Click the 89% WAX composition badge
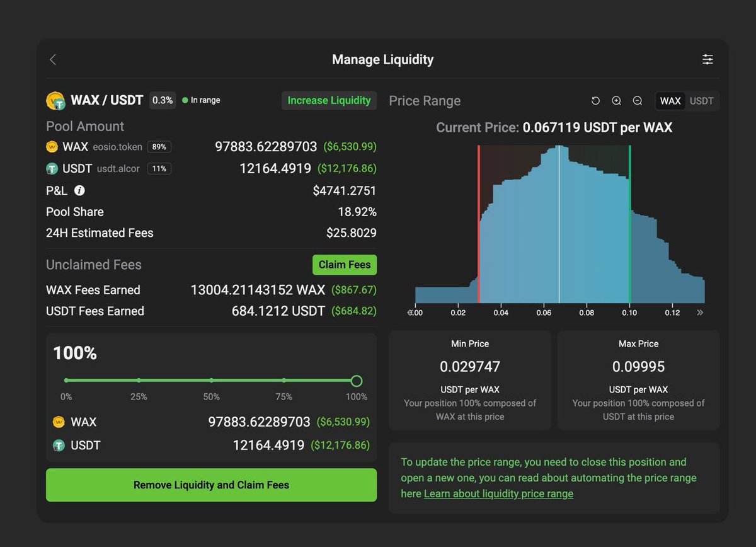The height and width of the screenshot is (547, 756). pyautogui.click(x=159, y=146)
